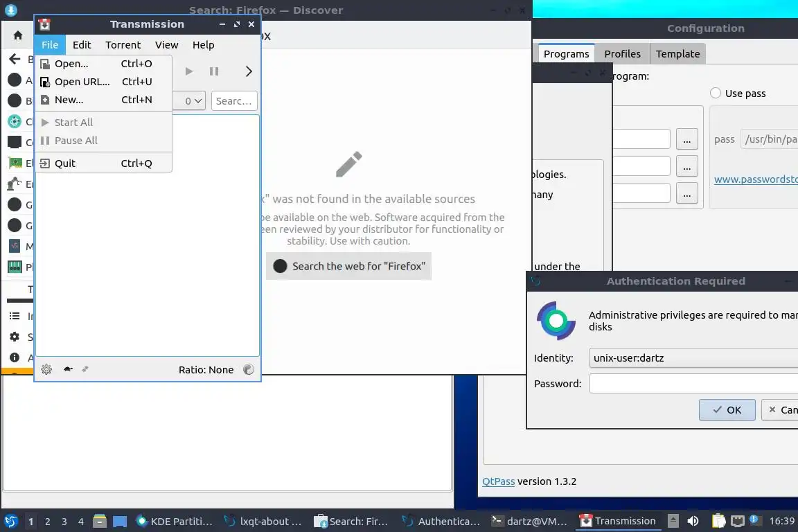The height and width of the screenshot is (532, 798).
Task: Click the Identity field showing unix-user:dartz
Action: (x=693, y=358)
